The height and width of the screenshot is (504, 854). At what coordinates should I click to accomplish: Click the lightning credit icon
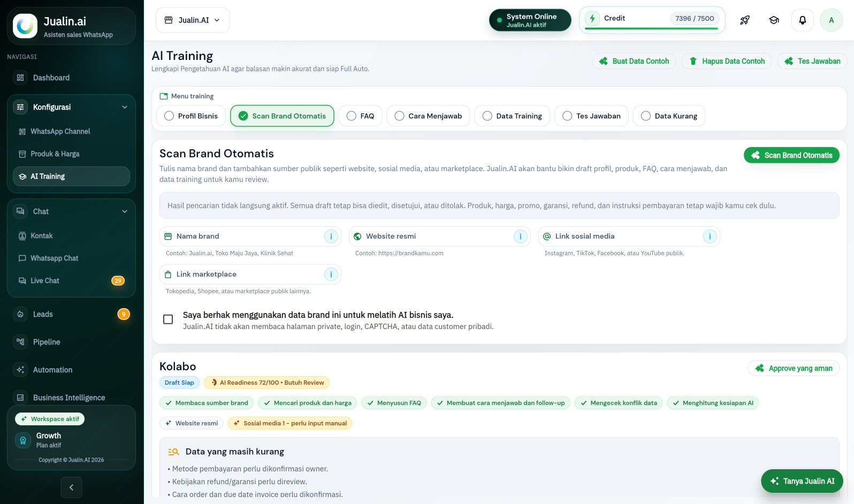pos(592,18)
